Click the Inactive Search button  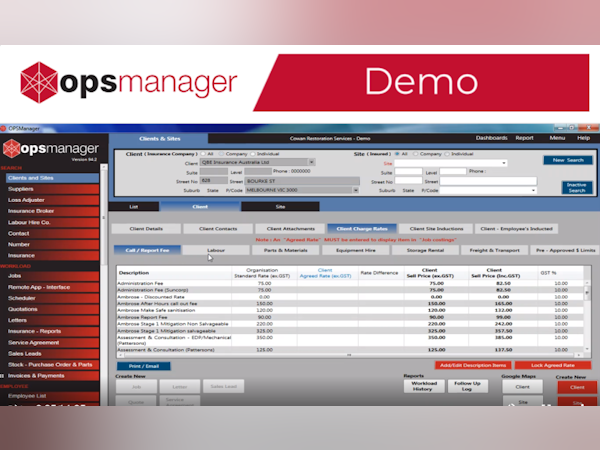pos(577,188)
